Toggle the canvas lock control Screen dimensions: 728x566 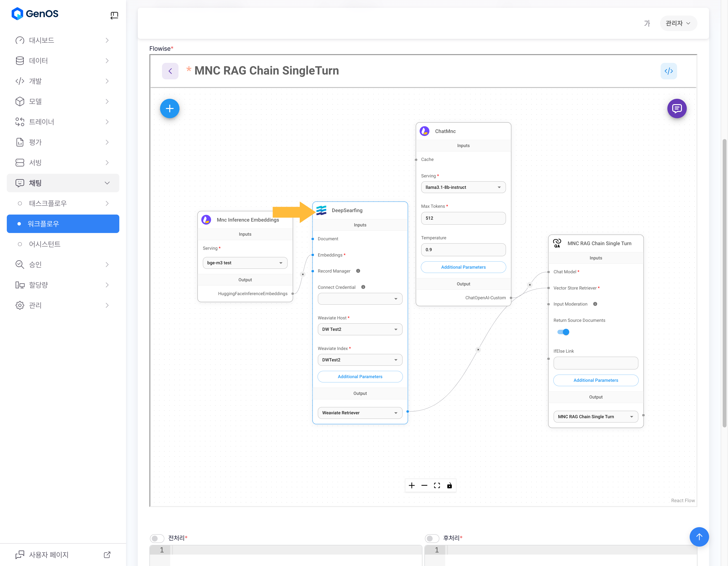click(449, 485)
